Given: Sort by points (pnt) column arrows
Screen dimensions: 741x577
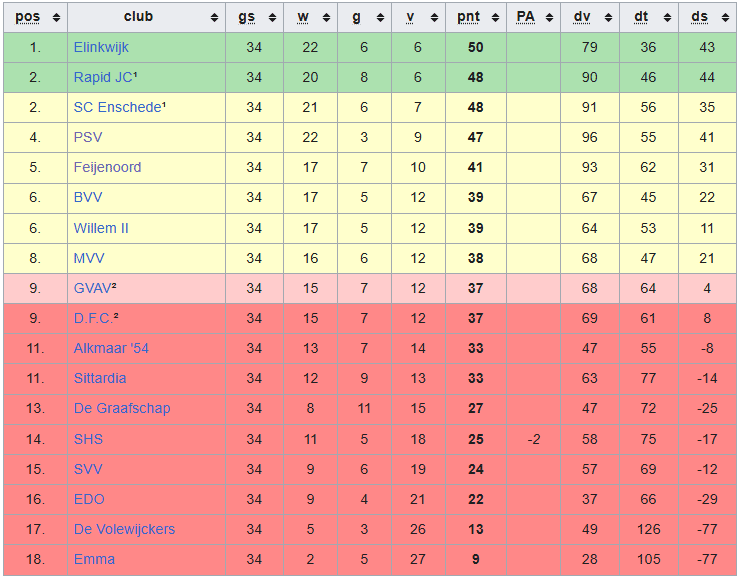Looking at the screenshot, I should click(496, 18).
